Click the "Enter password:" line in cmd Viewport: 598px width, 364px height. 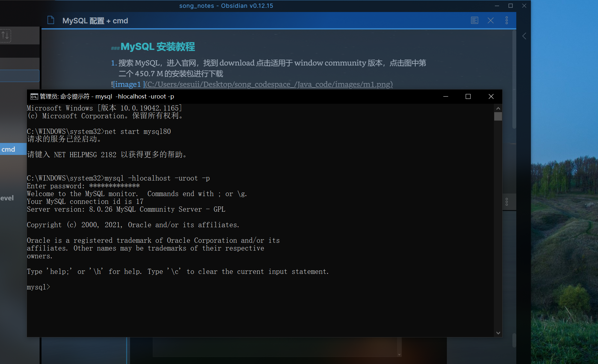point(83,186)
